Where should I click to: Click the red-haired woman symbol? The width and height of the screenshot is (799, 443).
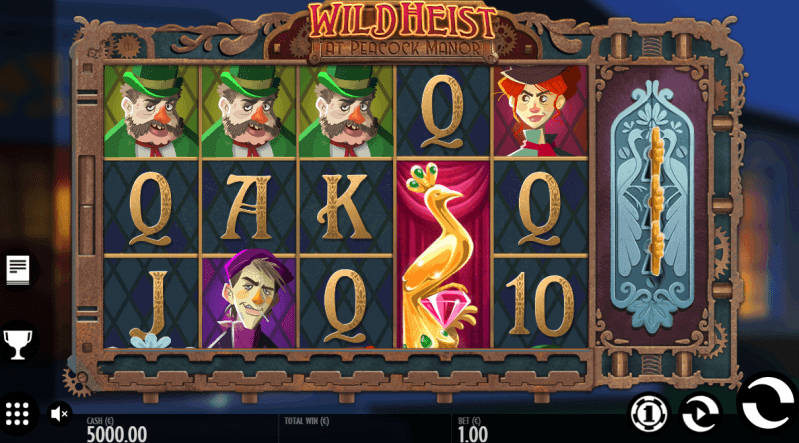540,111
